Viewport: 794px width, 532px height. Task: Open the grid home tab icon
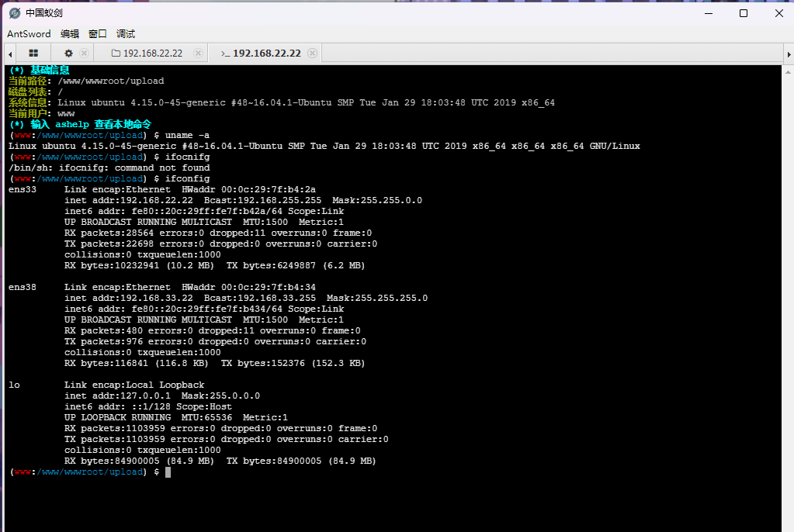click(x=33, y=54)
